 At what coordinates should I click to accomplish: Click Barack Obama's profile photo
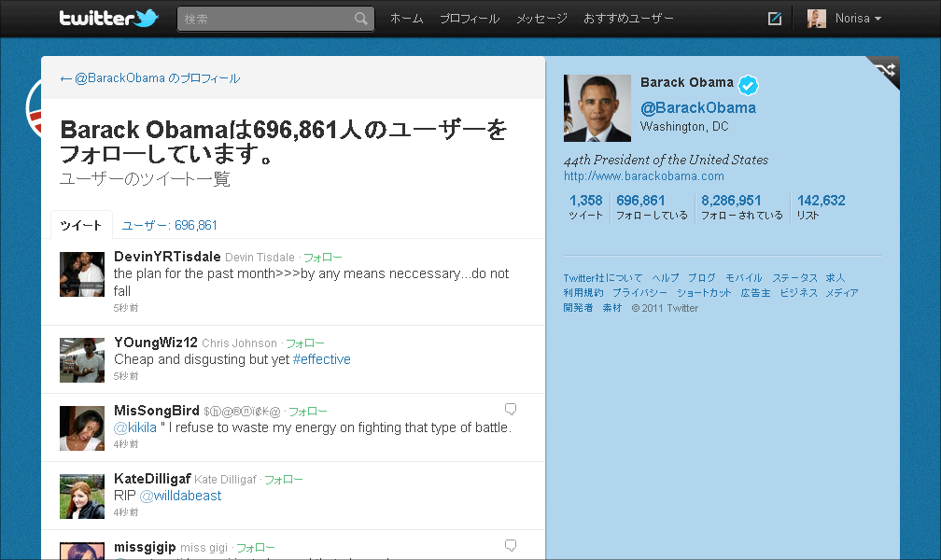(597, 108)
